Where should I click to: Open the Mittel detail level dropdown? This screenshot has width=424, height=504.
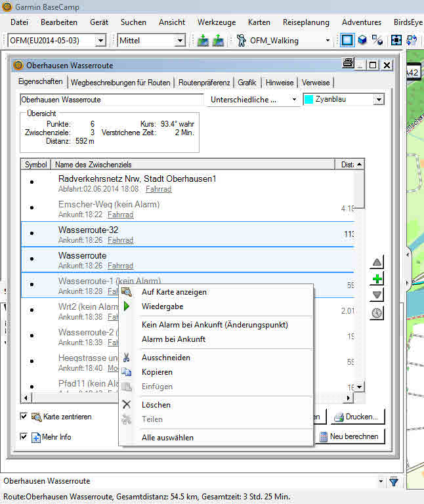180,41
